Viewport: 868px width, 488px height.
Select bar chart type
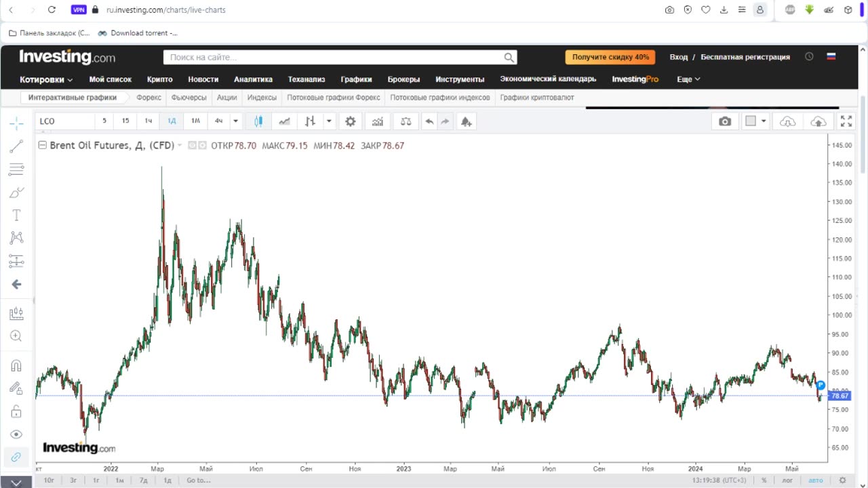[x=310, y=121]
